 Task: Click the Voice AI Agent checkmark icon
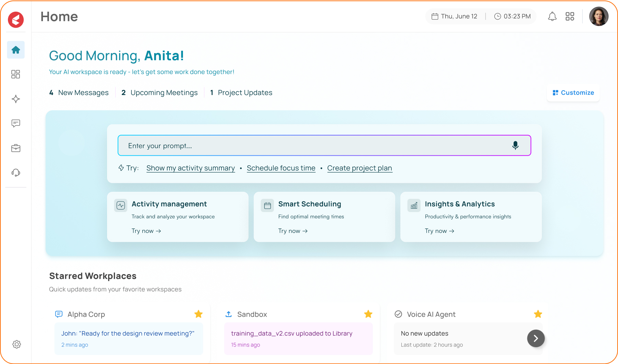[398, 314]
